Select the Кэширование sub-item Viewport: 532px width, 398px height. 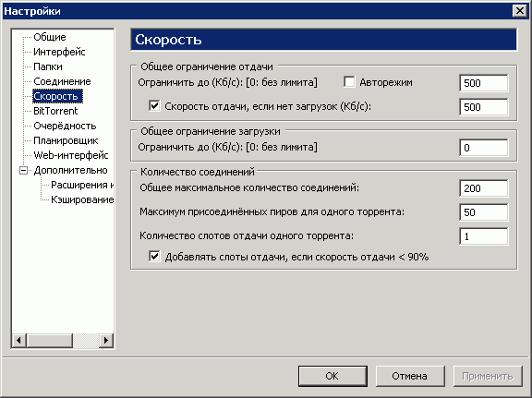[82, 199]
